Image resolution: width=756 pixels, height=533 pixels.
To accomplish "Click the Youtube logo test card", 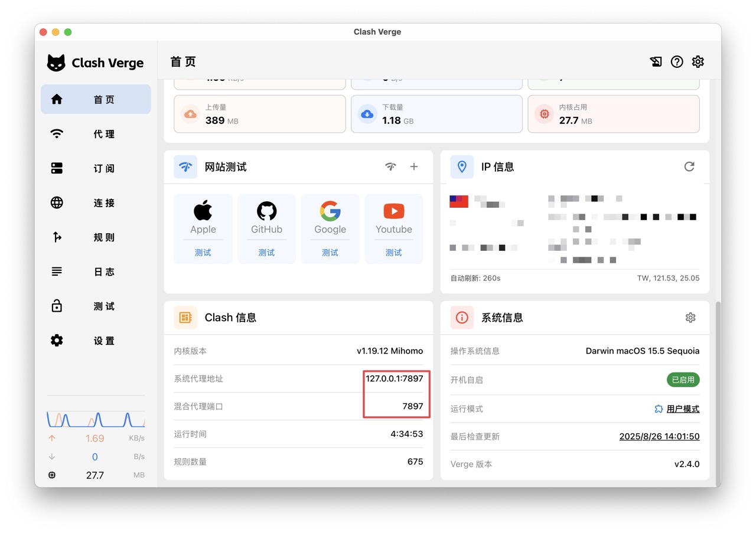I will (394, 211).
